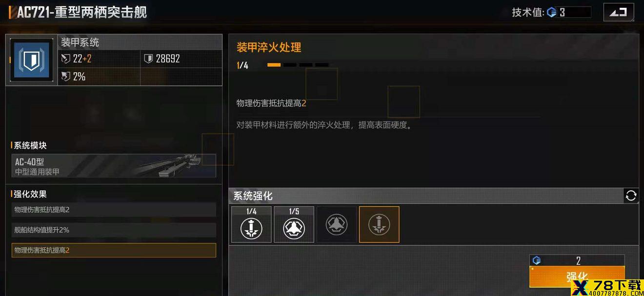
Task: Select first upgrade icon labeled 1/4
Action: click(251, 224)
